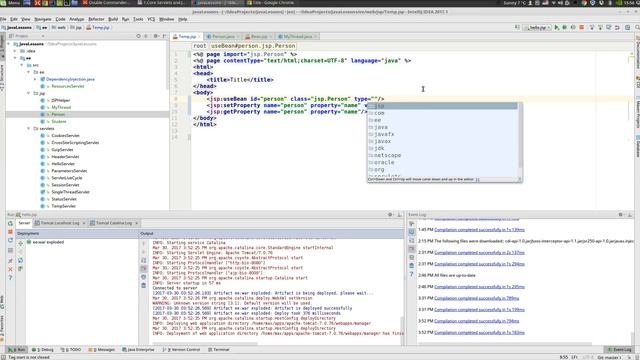
Task: Choose 'org' in the completion popup
Action: point(442,169)
